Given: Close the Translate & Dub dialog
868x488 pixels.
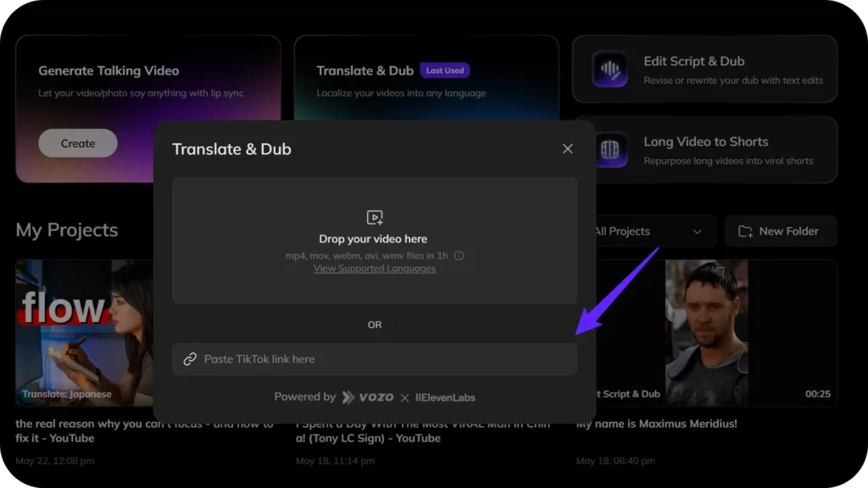Looking at the screenshot, I should (568, 149).
